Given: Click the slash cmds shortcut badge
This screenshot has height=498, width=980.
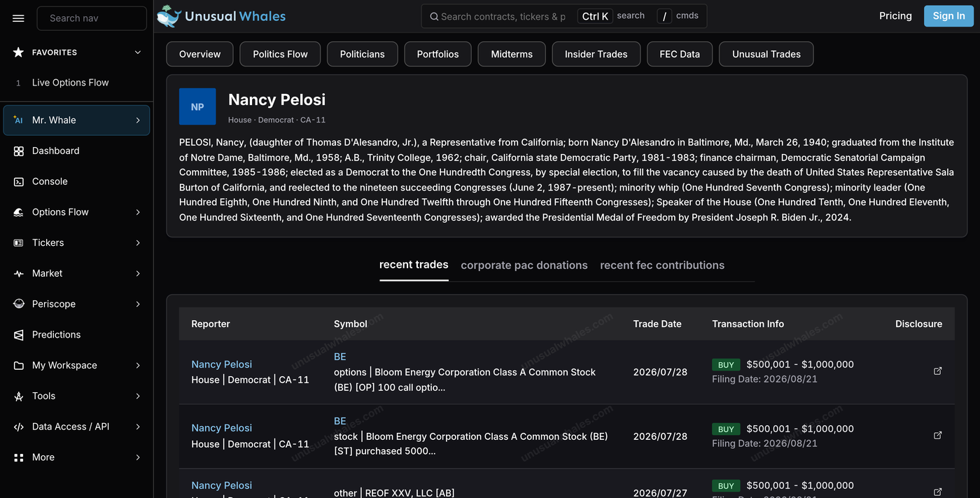Looking at the screenshot, I should click(x=664, y=16).
